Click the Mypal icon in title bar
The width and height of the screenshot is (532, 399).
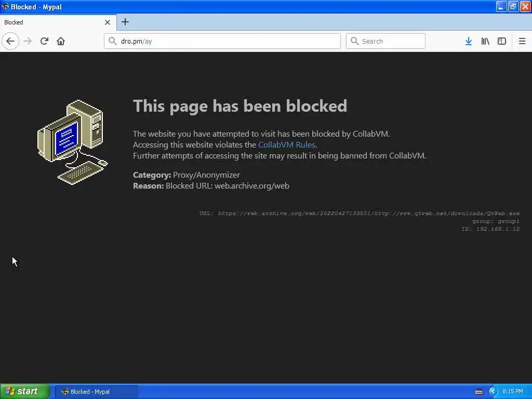tap(5, 6)
